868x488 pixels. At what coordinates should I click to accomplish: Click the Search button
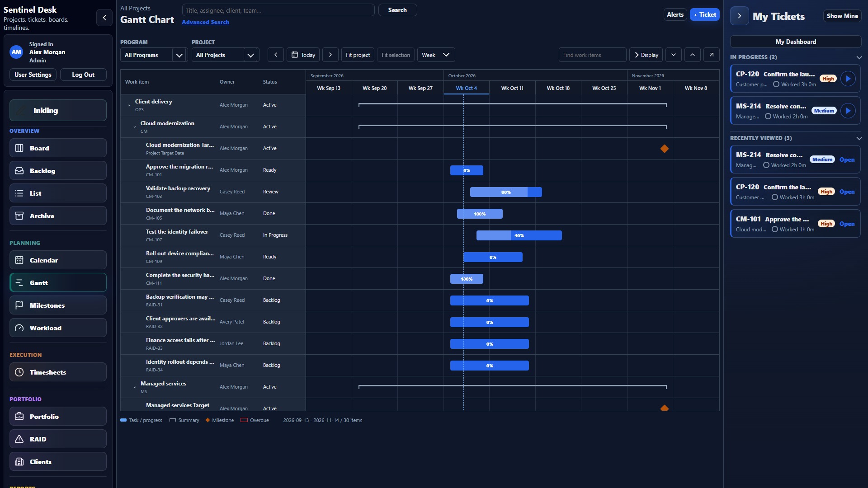397,10
